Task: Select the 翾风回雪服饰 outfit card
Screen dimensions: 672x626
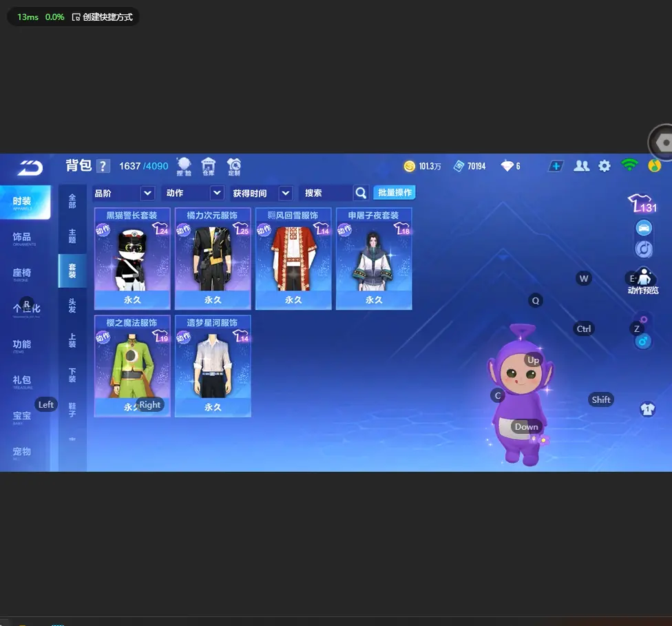Action: pyautogui.click(x=293, y=258)
